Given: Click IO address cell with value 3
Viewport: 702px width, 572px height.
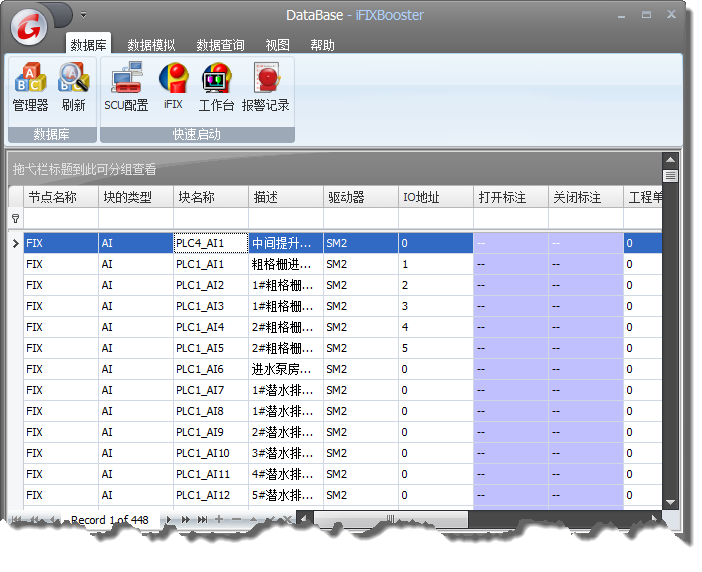Looking at the screenshot, I should [x=436, y=306].
